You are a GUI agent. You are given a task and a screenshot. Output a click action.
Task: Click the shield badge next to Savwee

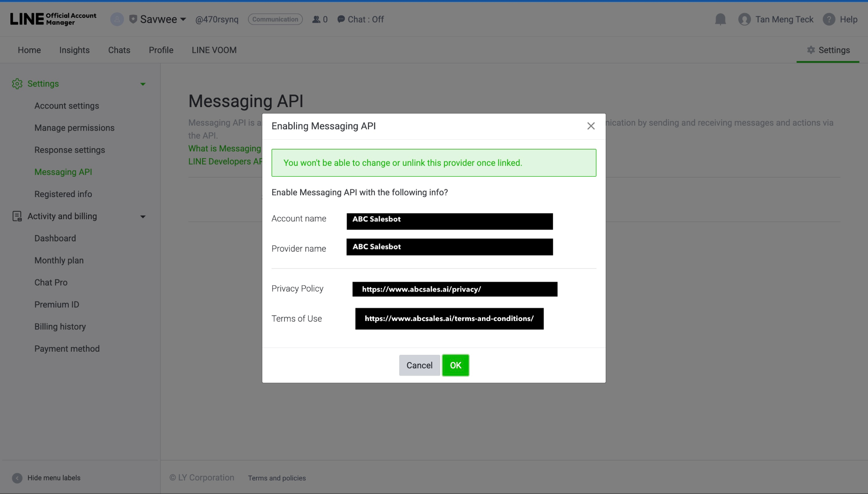pyautogui.click(x=133, y=19)
